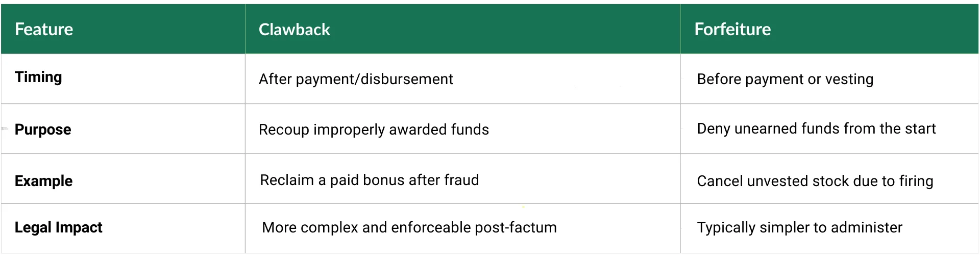Screen dimensions: 980x261
Task: Click the Purpose row label
Action: (x=43, y=129)
